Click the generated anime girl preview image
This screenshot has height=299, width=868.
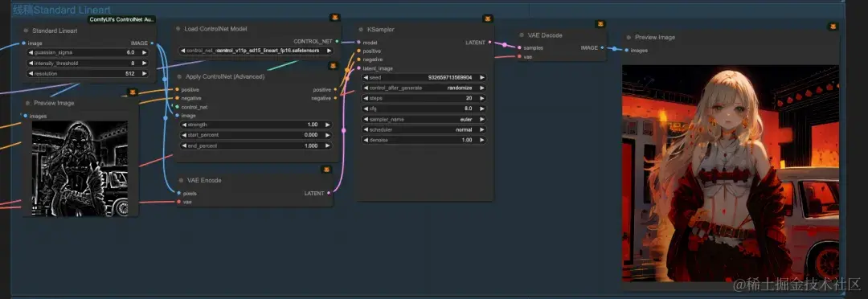coord(730,174)
